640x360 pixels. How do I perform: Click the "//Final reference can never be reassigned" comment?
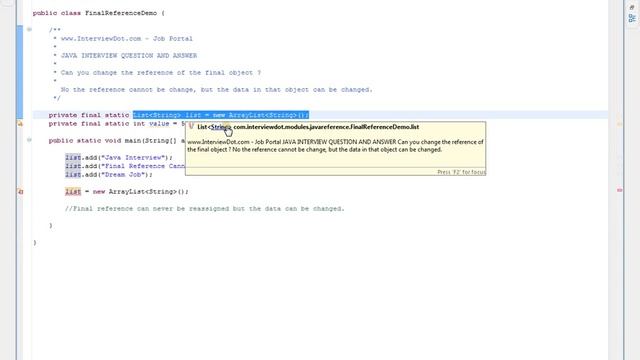click(204, 209)
